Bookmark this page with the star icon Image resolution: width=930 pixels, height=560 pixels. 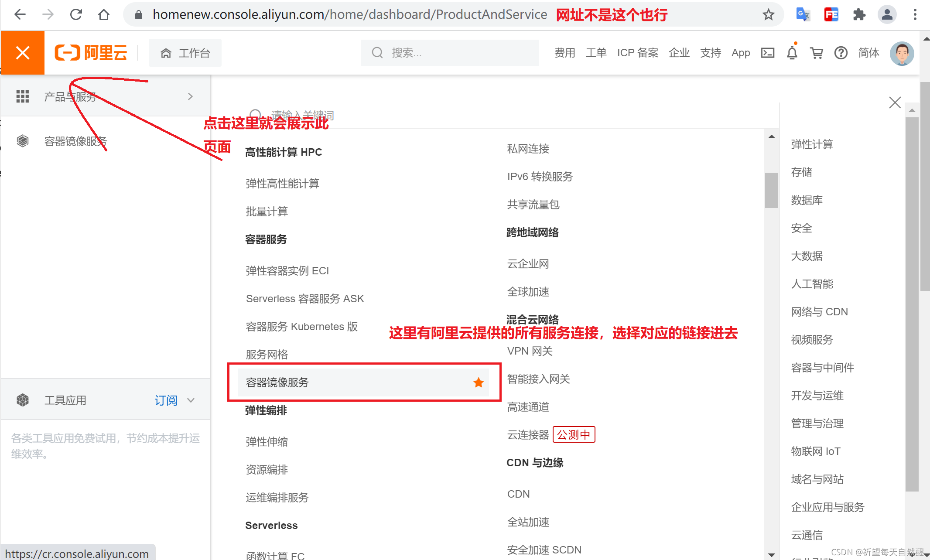pyautogui.click(x=768, y=15)
